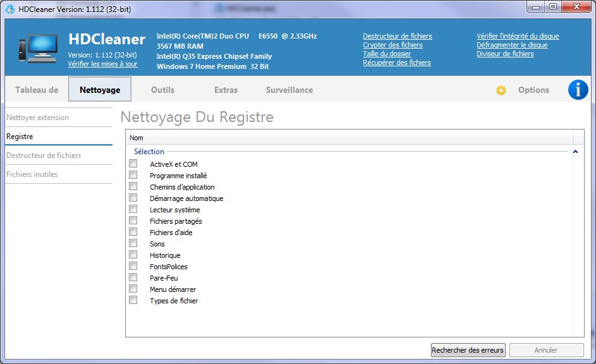Select the Types de fichier checkbox

(133, 301)
